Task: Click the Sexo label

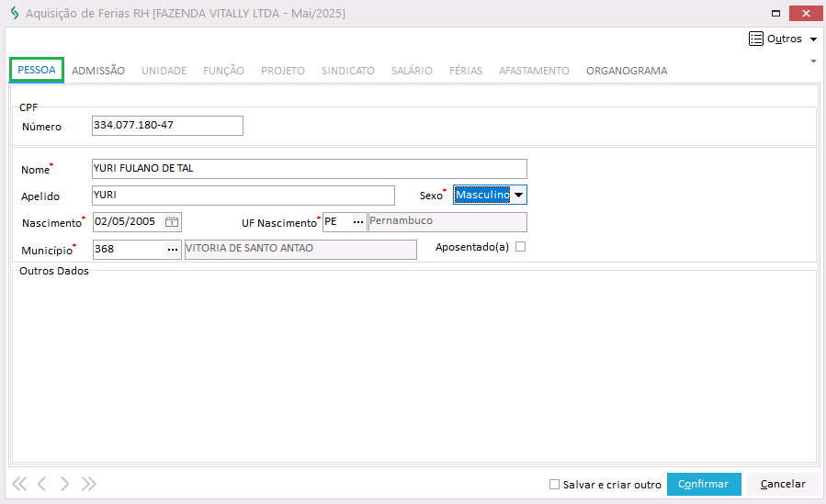Action: 431,196
